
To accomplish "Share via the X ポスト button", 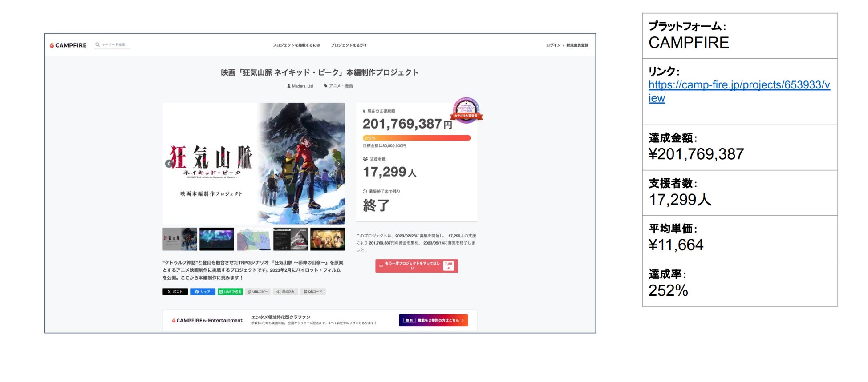I will tap(175, 292).
